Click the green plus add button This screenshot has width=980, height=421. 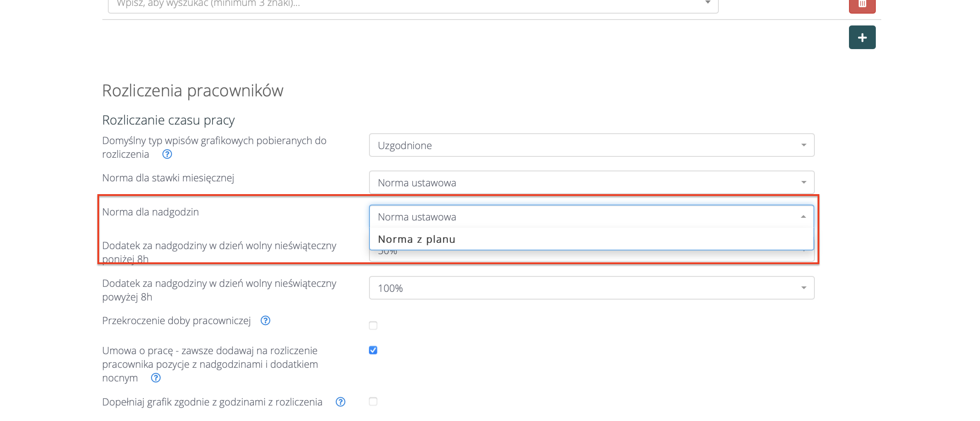coord(862,37)
